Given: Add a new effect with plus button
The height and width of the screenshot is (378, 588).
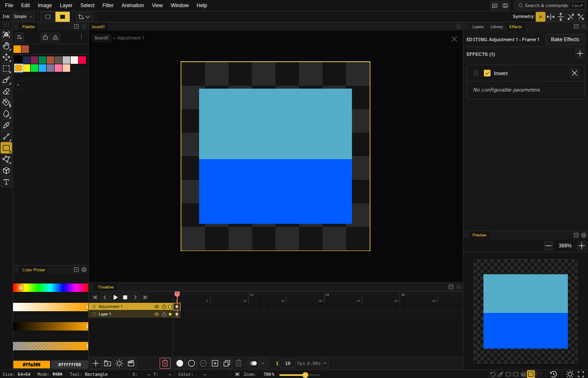Looking at the screenshot, I should [580, 53].
